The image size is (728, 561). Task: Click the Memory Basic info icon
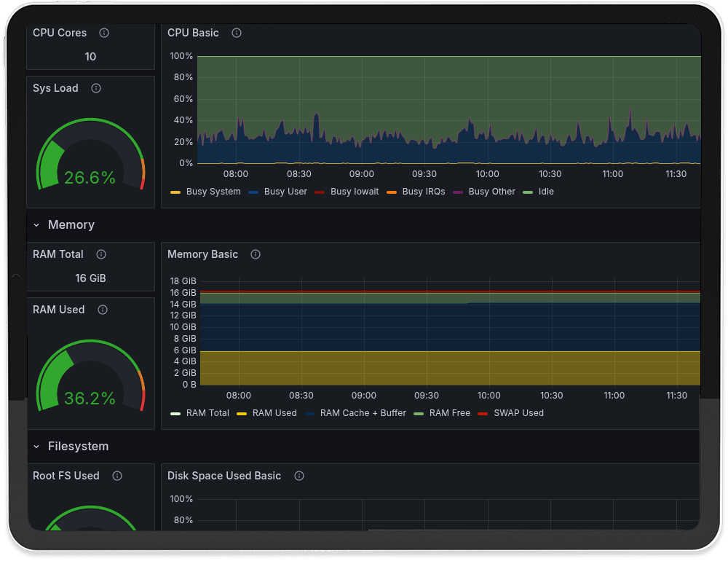(x=256, y=254)
